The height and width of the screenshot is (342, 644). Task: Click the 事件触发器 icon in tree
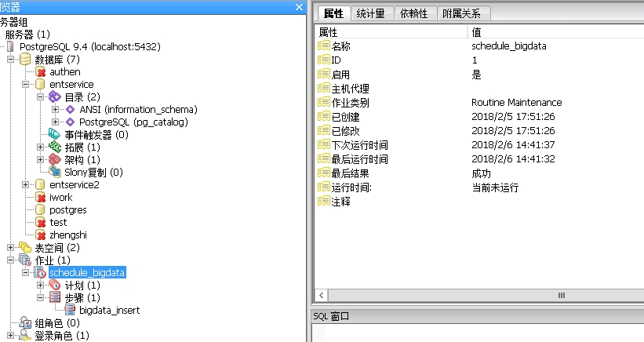point(54,135)
